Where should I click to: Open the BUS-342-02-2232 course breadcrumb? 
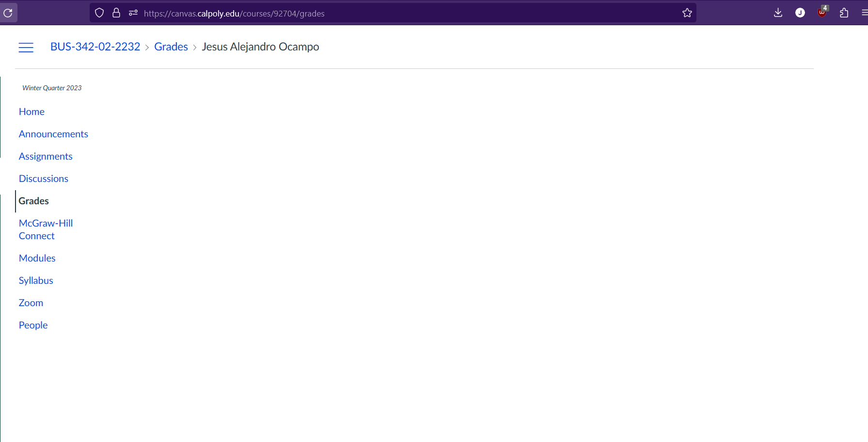(95, 46)
